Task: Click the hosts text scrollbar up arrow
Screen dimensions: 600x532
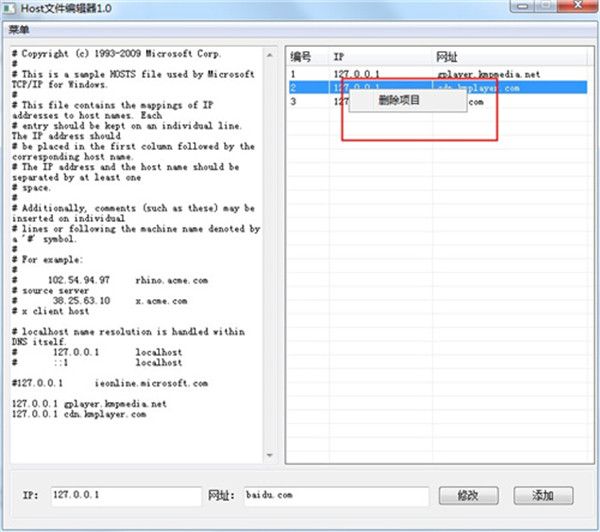Action: point(267,52)
